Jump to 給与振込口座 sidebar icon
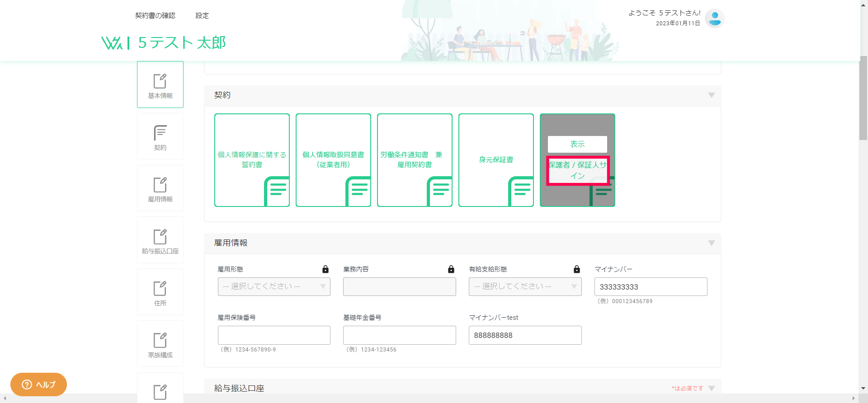Screen dimensions: 868x403 click(160, 240)
